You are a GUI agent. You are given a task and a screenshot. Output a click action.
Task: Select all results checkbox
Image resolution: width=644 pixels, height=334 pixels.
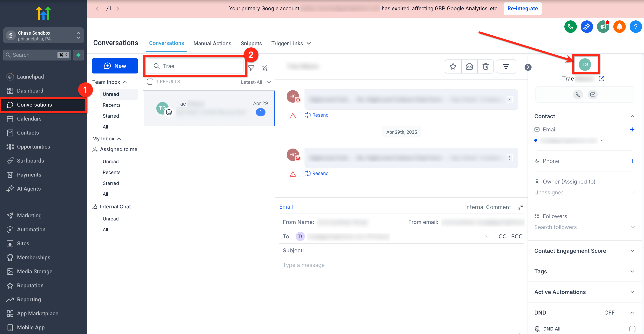(x=150, y=82)
